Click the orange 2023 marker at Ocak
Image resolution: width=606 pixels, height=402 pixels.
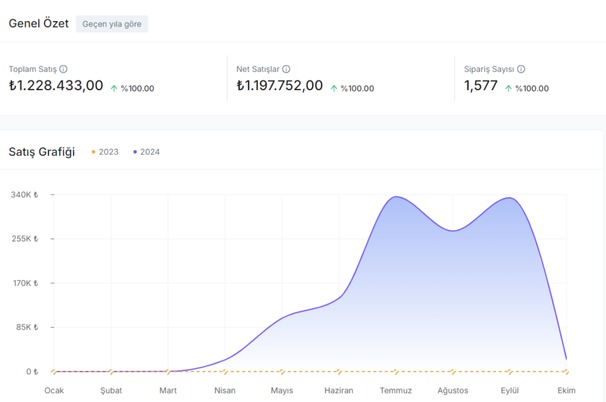tap(54, 372)
